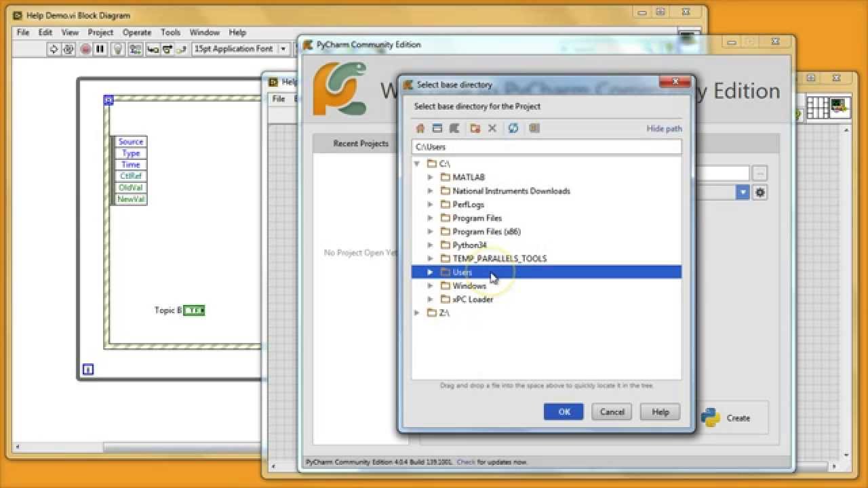Expand the PerfLogs folder
The width and height of the screenshot is (868, 488).
[430, 204]
